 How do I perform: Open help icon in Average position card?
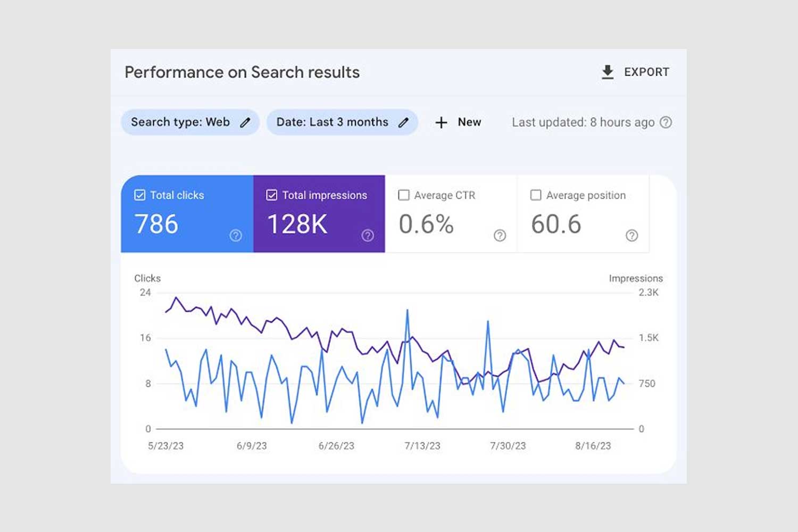[x=631, y=235]
